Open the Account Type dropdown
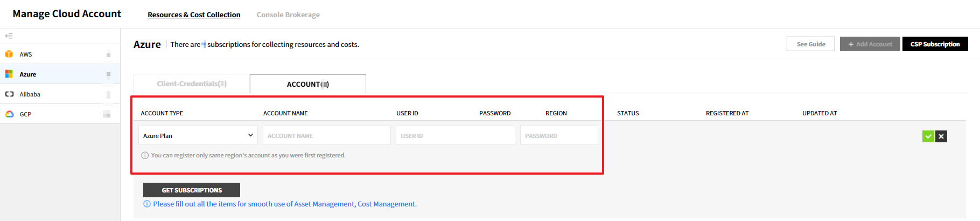Viewport: 980px width, 221px height. (198, 135)
